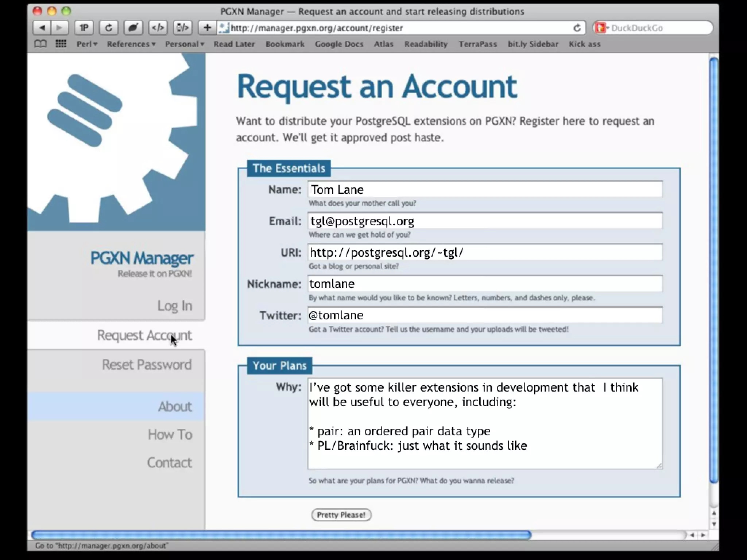The height and width of the screenshot is (560, 747).
Task: Click the browser Forward arrow button
Action: [x=59, y=28]
